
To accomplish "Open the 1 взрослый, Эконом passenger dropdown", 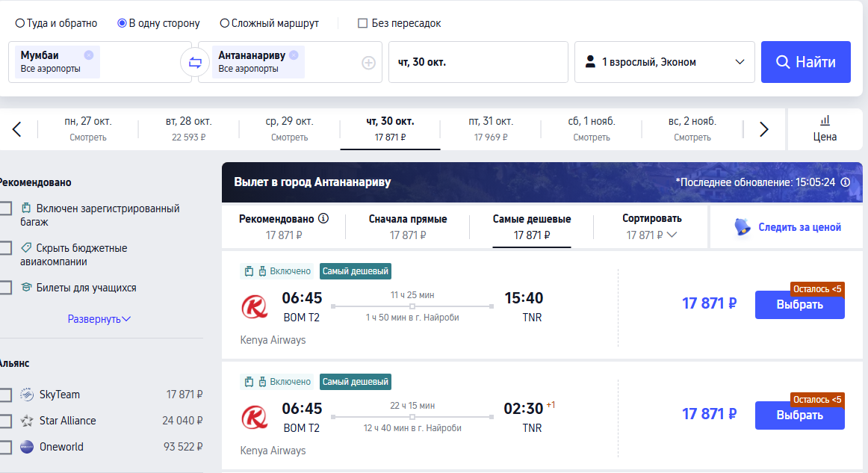I will tap(664, 62).
